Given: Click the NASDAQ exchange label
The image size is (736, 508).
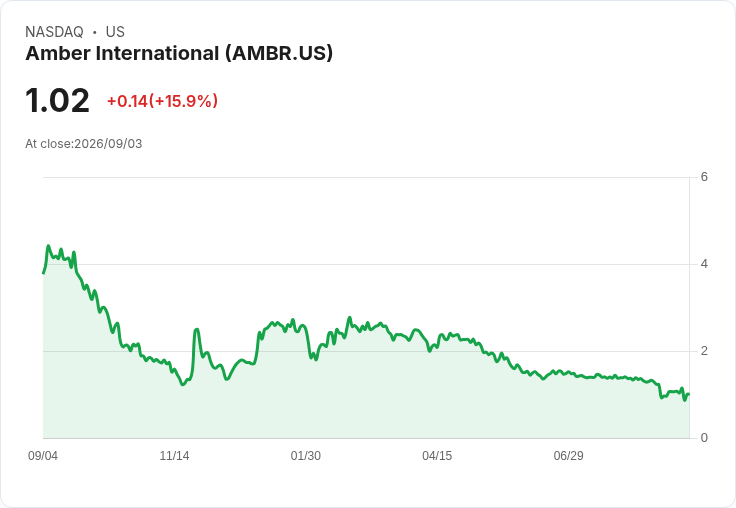Looking at the screenshot, I should click(x=54, y=32).
